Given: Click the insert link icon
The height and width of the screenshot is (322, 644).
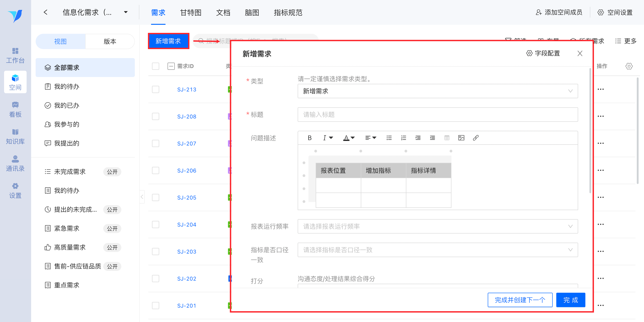Looking at the screenshot, I should click(476, 138).
